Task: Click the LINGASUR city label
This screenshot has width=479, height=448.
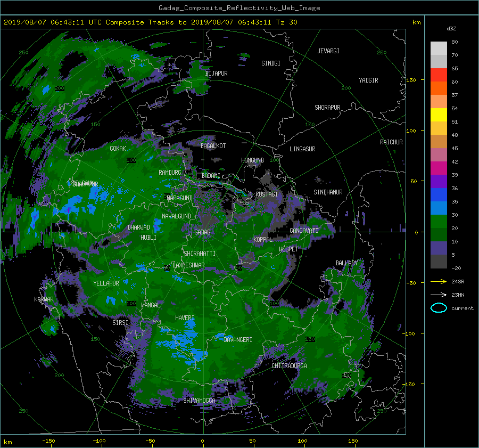Action: [302, 149]
